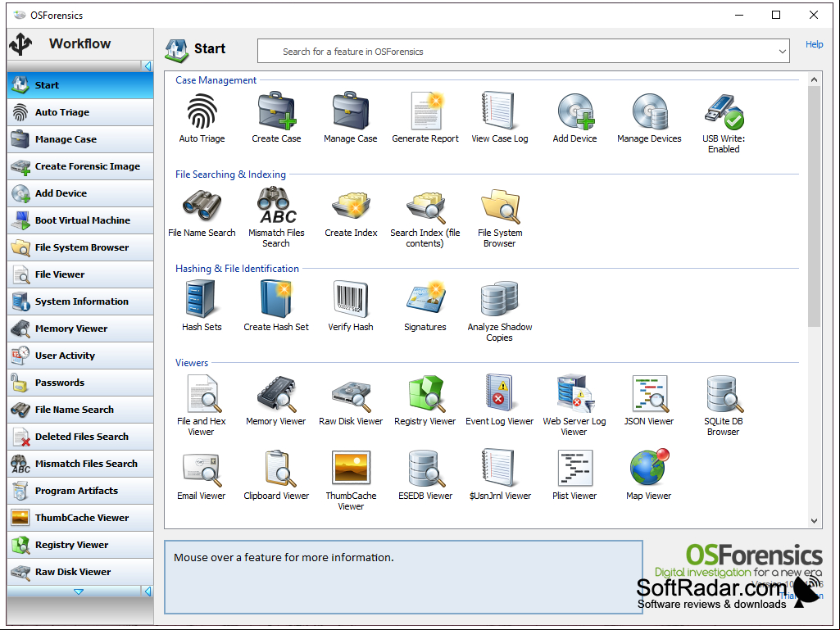
Task: Click the bottom-right sidebar collapse arrow
Action: pyautogui.click(x=148, y=591)
